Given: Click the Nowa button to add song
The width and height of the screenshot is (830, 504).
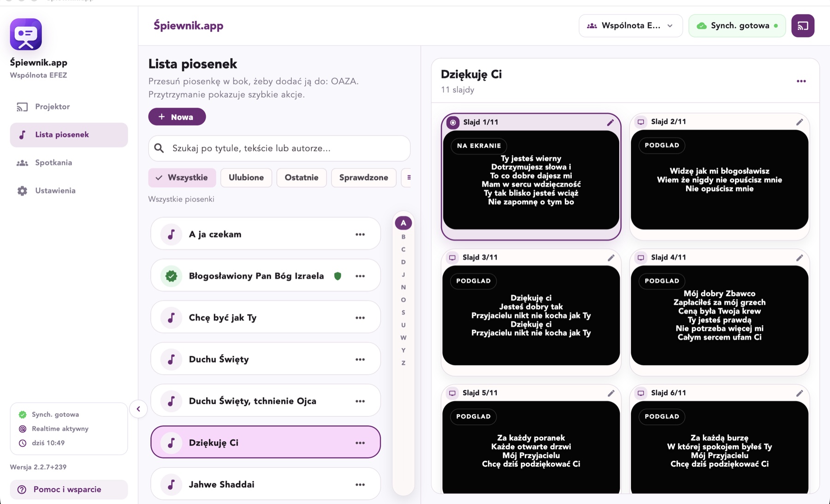Looking at the screenshot, I should tap(177, 117).
